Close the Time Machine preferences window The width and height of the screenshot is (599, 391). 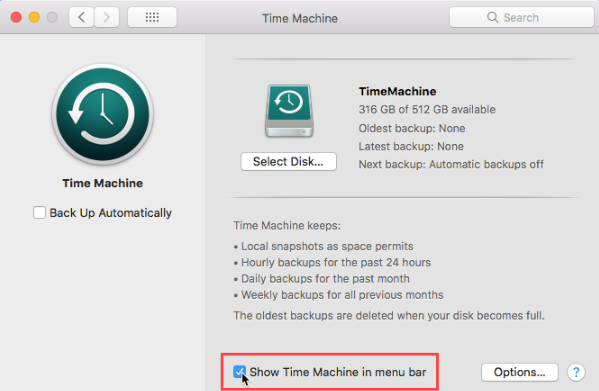tap(16, 17)
